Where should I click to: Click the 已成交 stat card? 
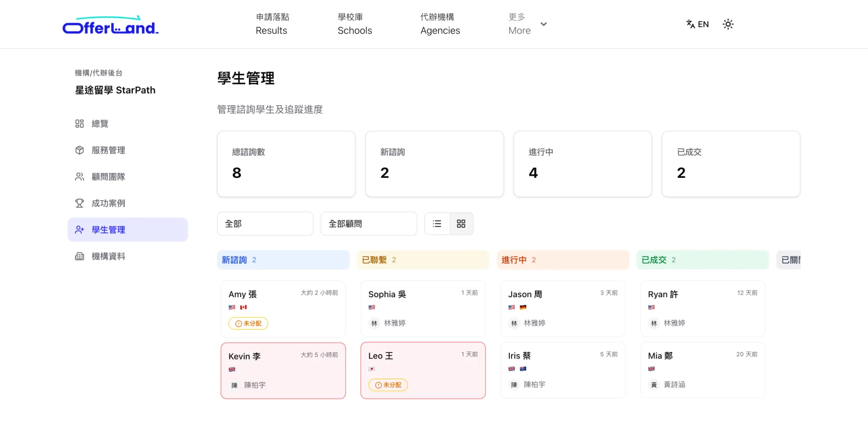click(x=731, y=164)
